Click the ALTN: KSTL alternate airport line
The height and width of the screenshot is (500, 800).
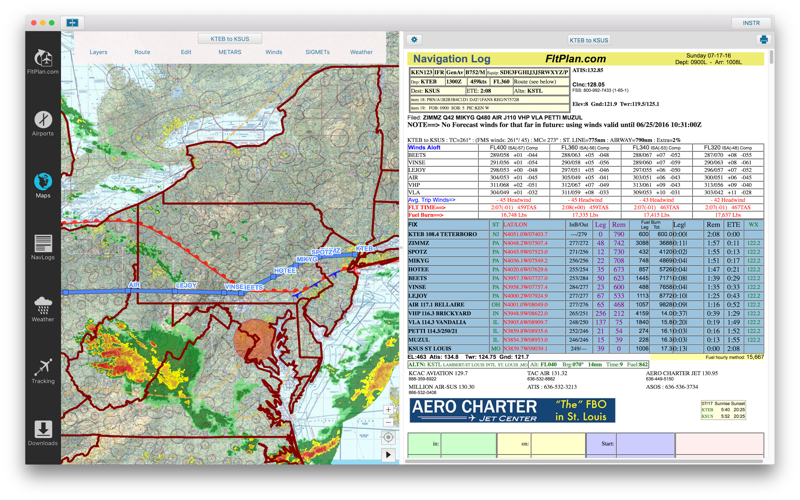[528, 365]
